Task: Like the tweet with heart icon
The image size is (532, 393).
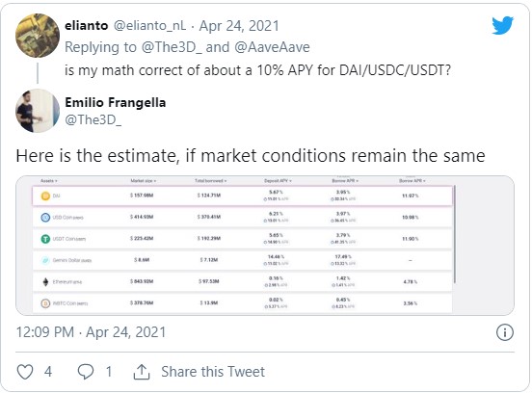Action: 25,372
